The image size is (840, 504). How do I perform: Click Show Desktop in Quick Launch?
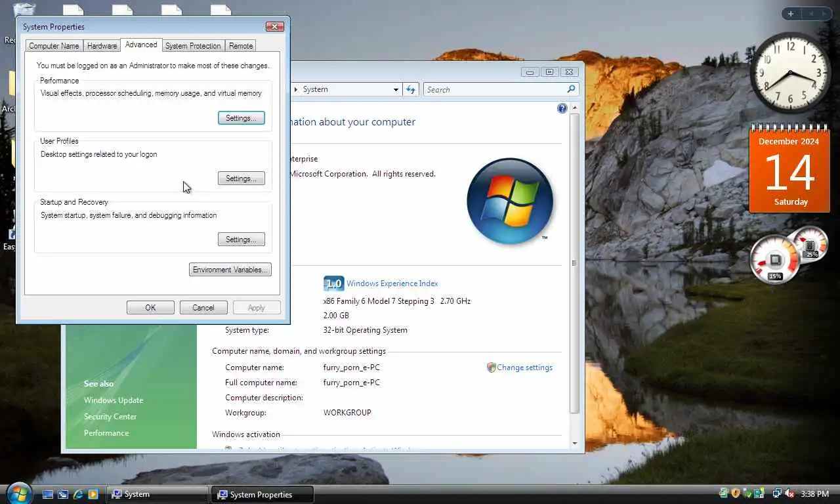48,494
